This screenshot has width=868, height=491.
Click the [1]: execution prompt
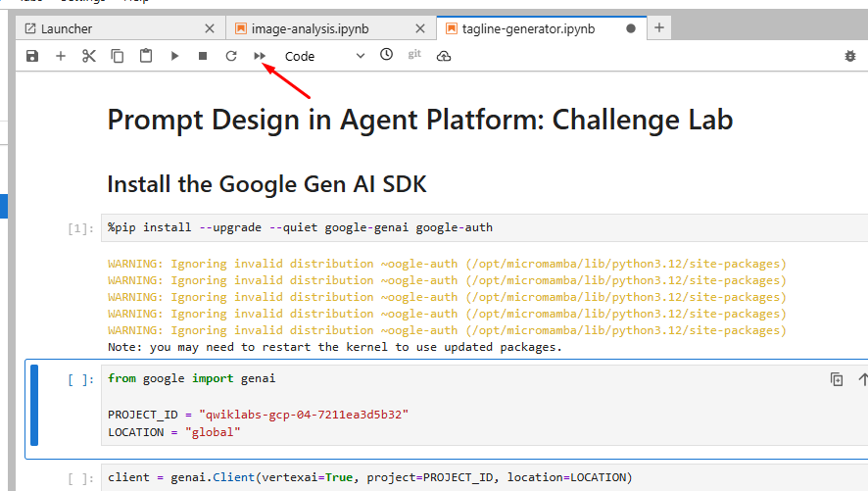[x=80, y=228]
